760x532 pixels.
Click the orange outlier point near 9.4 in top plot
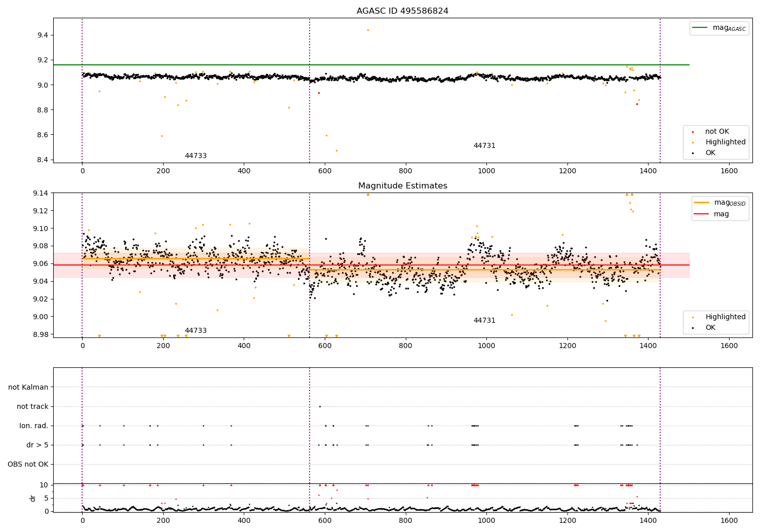click(x=368, y=30)
